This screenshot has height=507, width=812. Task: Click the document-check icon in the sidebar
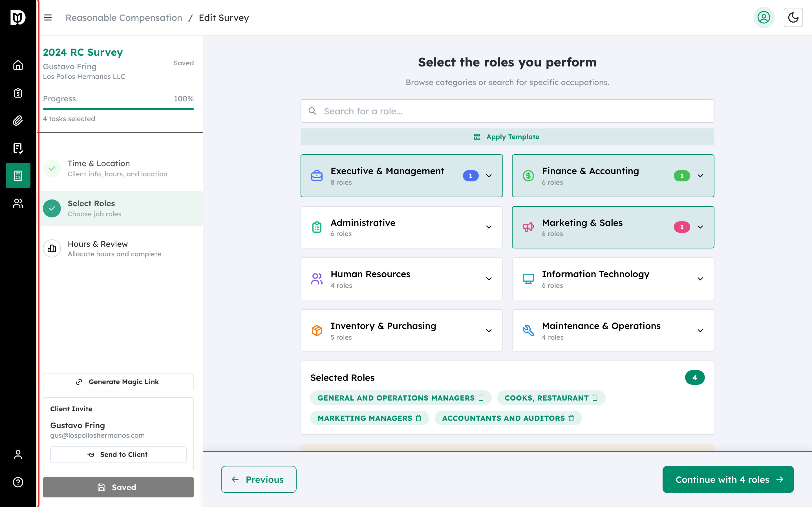click(18, 148)
